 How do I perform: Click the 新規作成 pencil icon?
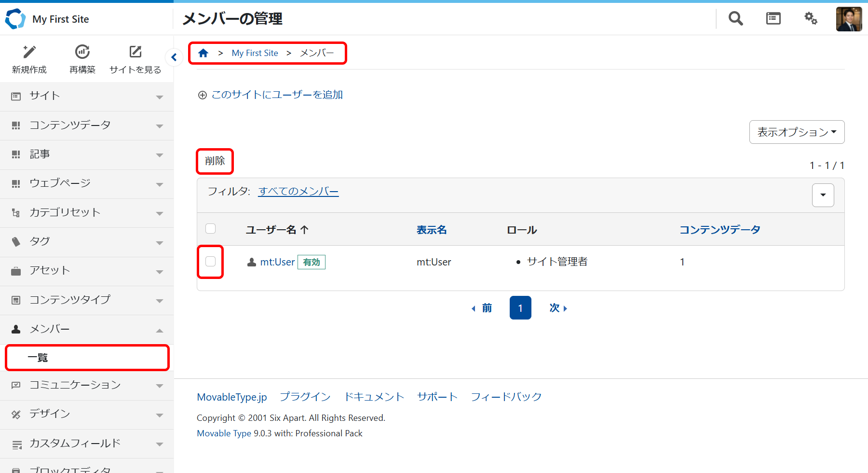pos(29,52)
